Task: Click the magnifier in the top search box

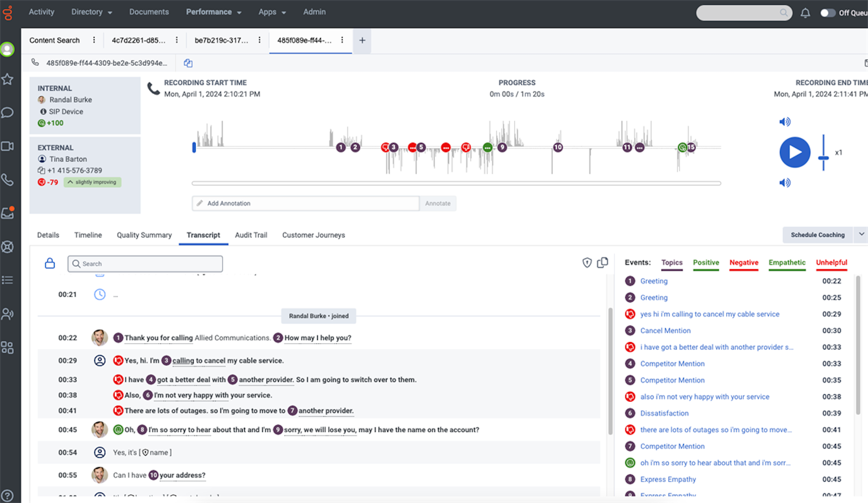Action: click(x=783, y=13)
